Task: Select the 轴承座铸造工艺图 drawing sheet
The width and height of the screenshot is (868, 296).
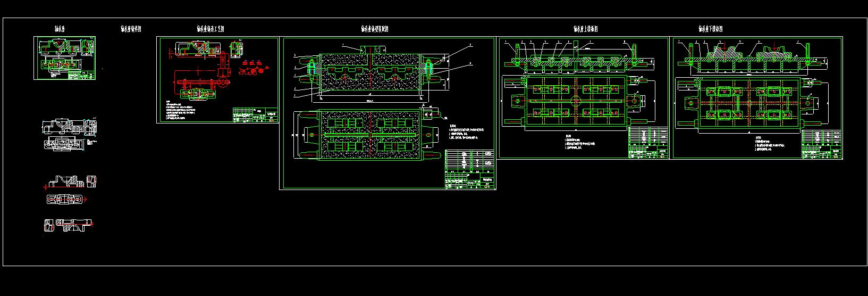Action: coord(217,80)
